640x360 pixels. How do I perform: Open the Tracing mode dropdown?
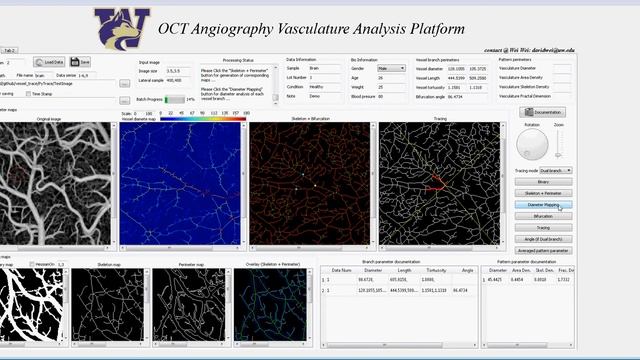click(x=556, y=170)
